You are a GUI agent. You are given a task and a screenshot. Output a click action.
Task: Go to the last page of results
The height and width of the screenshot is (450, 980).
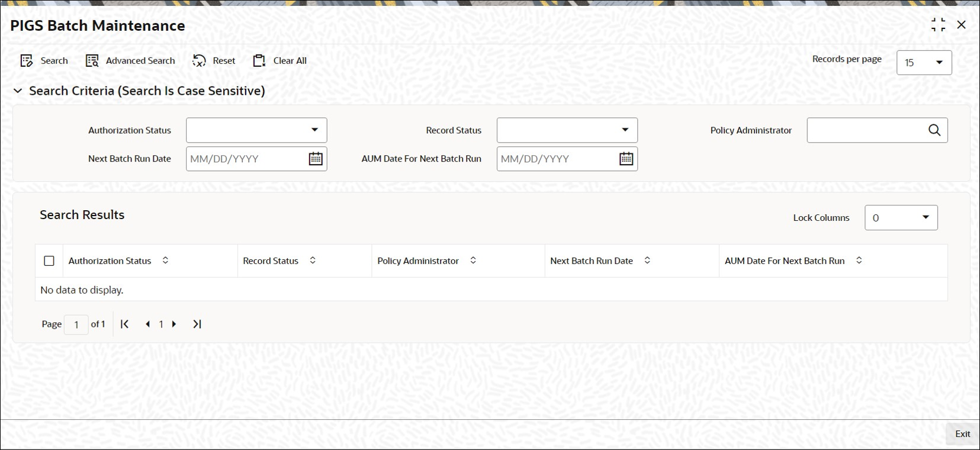[x=197, y=324]
